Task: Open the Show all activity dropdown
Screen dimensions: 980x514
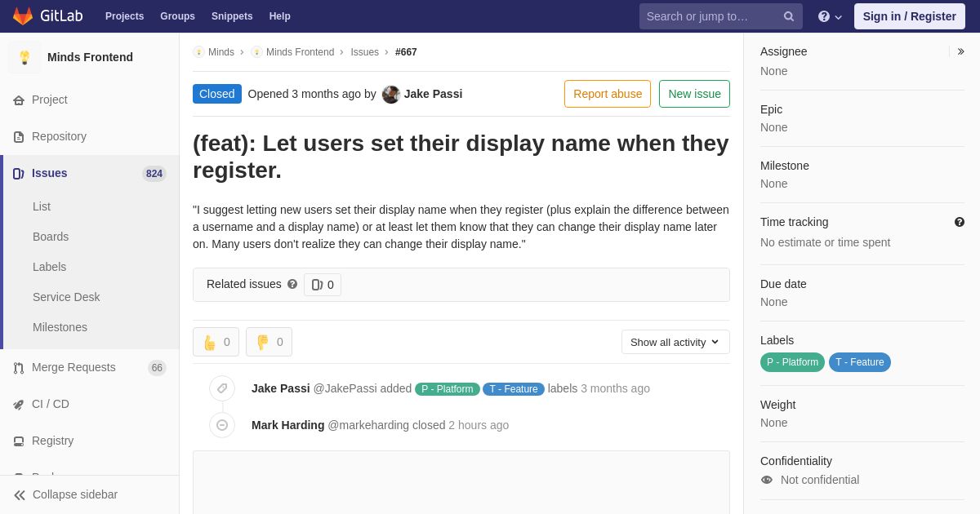Action: pos(675,342)
